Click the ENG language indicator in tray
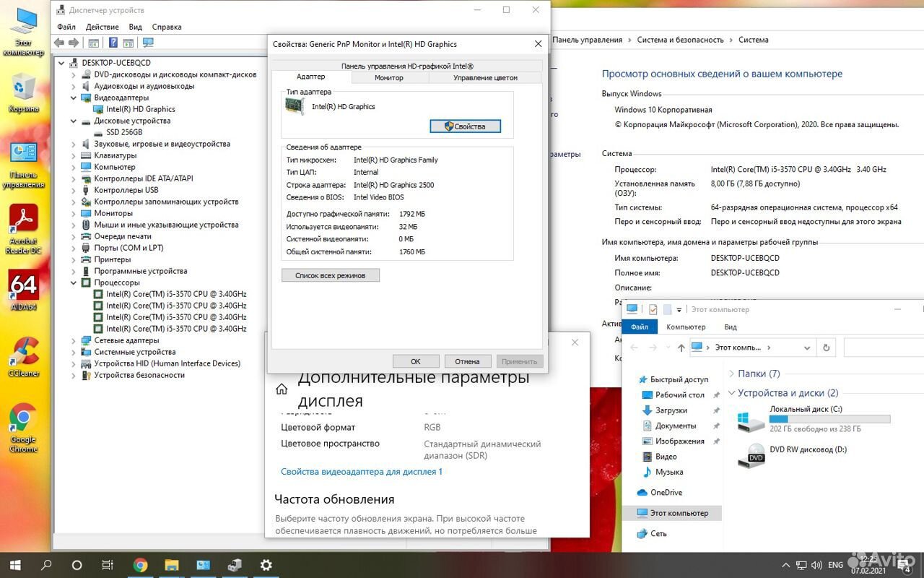Viewport: 924px width, 578px height. [x=835, y=565]
